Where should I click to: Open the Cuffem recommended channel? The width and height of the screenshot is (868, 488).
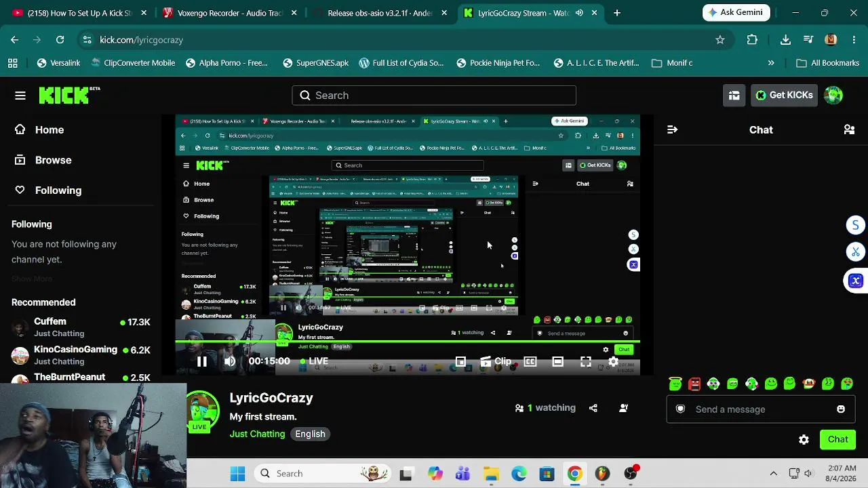(x=81, y=327)
